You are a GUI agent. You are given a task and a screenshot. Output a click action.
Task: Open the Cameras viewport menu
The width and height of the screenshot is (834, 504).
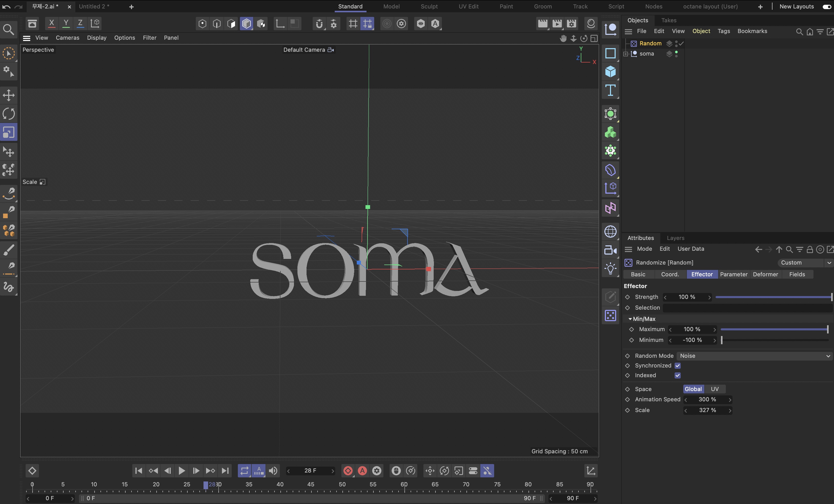point(67,38)
